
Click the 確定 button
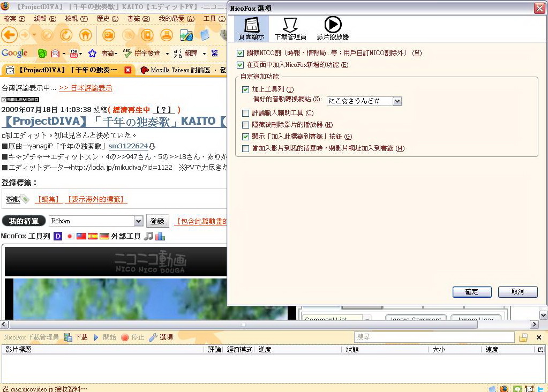point(472,292)
